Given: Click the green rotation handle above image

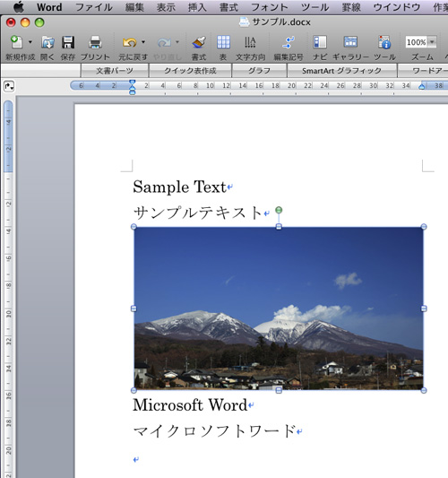Looking at the screenshot, I should click(279, 210).
